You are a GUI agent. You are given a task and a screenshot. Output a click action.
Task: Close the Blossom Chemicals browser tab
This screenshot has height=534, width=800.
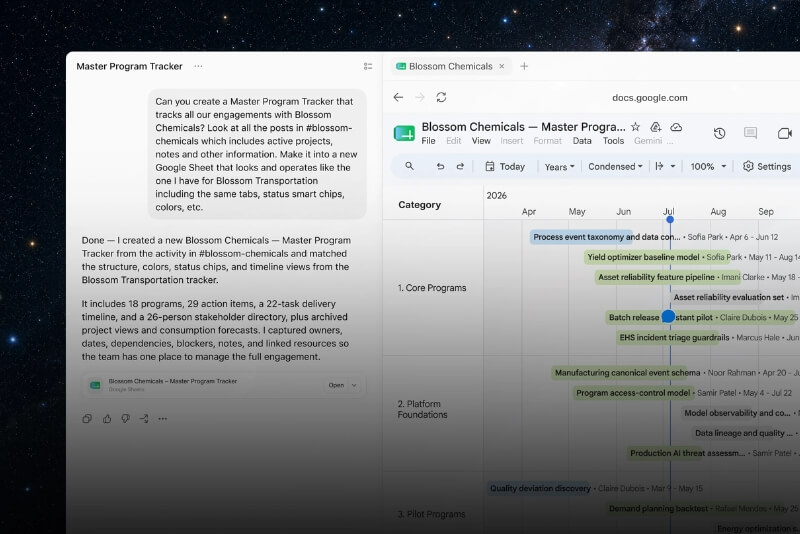502,66
